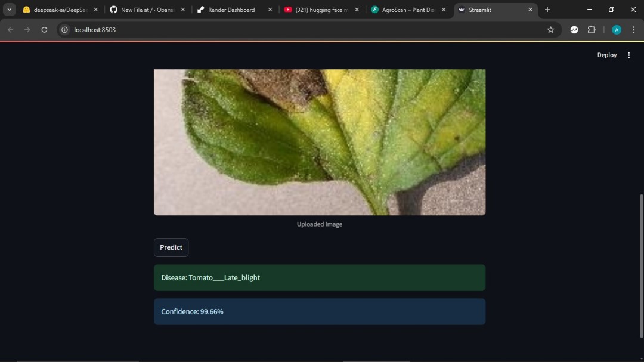Close the YouTube hugging face tab

coord(357,10)
